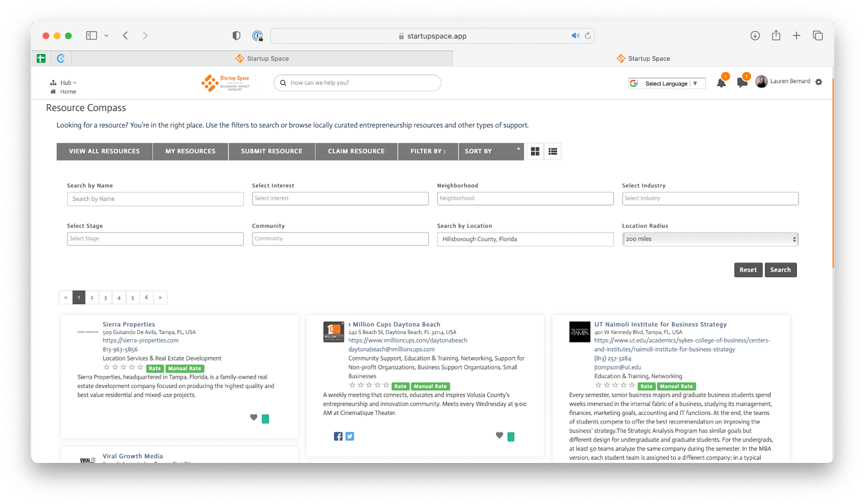Click the Search by Name field

pos(155,199)
